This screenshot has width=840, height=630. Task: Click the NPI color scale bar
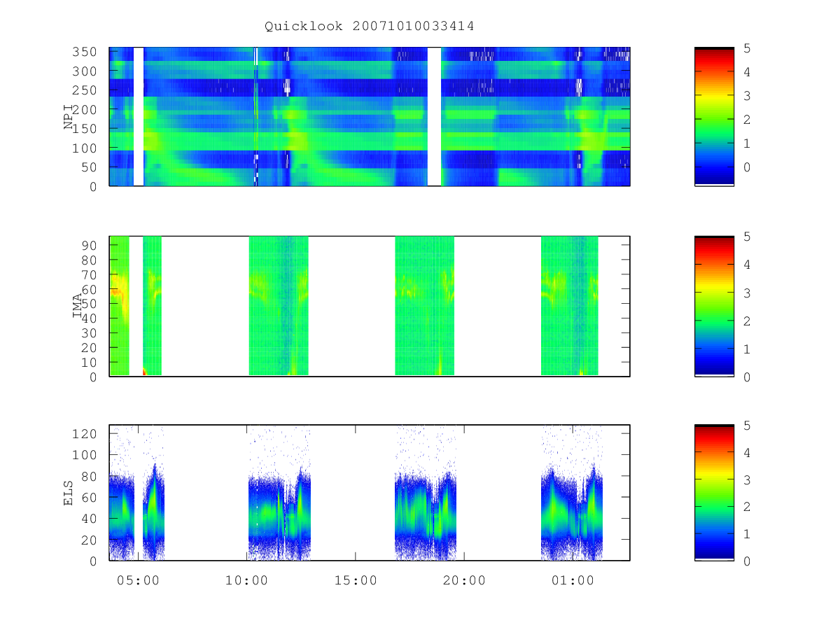pos(714,117)
